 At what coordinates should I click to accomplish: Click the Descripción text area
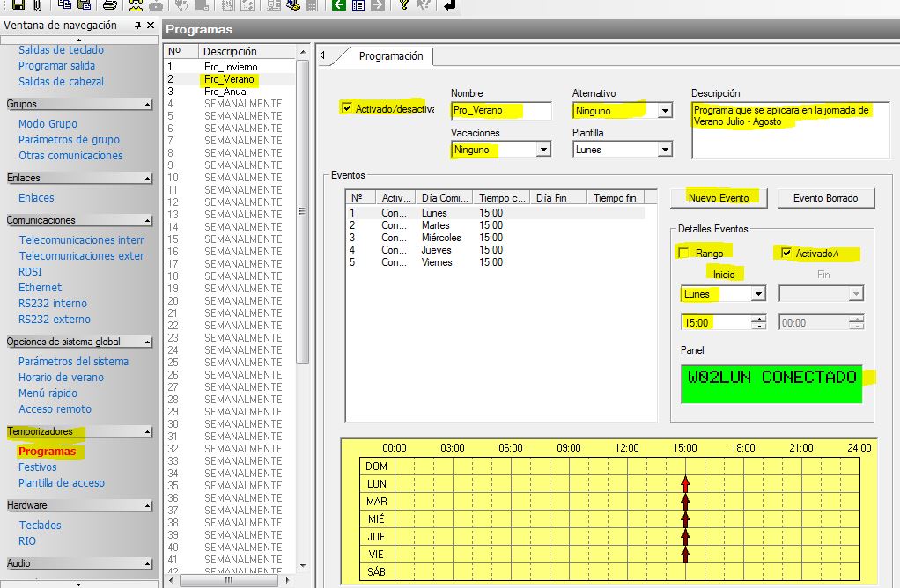click(x=791, y=130)
